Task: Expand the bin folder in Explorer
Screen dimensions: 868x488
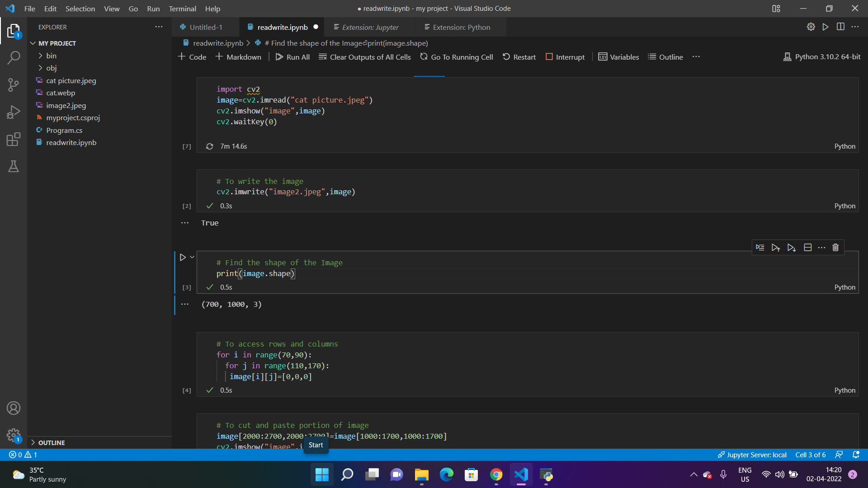Action: coord(41,56)
